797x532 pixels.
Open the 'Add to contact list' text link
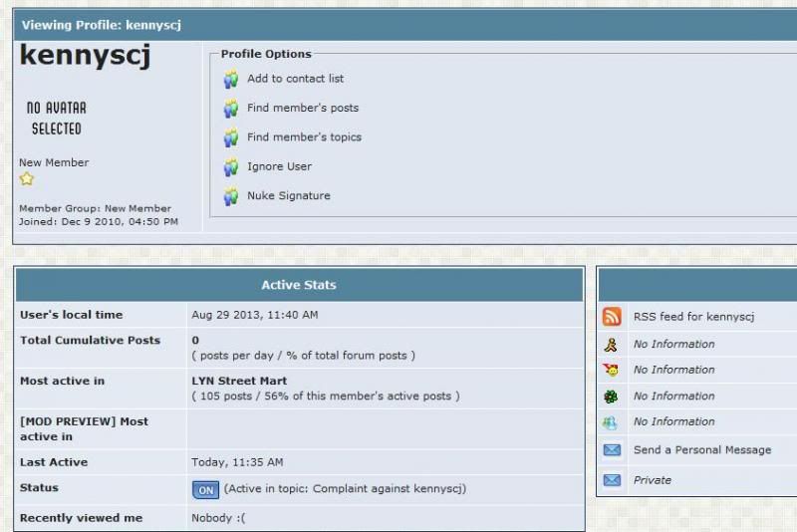point(295,79)
